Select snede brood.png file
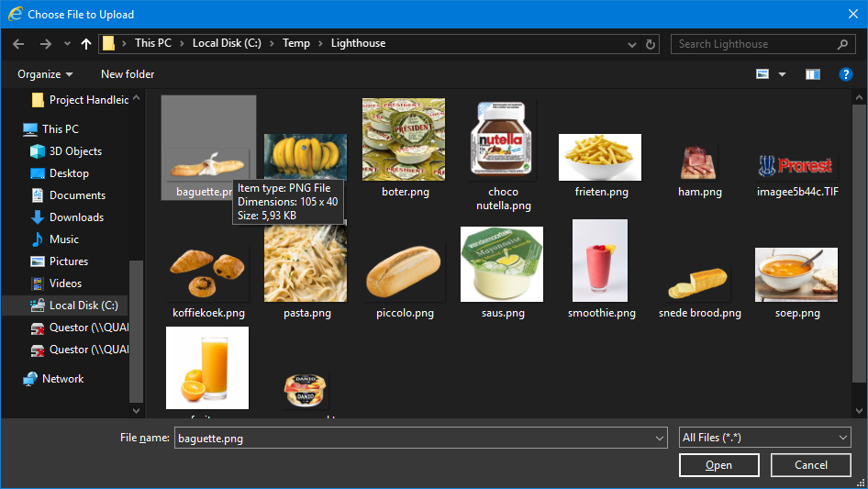This screenshot has width=868, height=489. (x=699, y=291)
